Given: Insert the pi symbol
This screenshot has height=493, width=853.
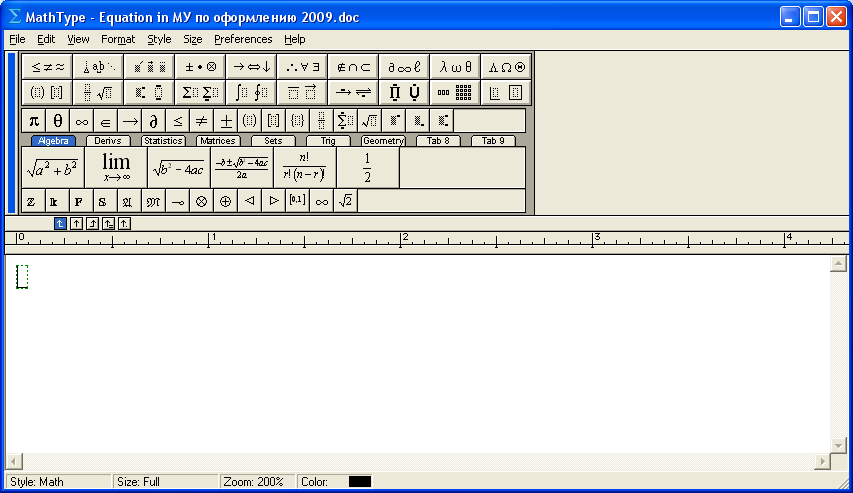Looking at the screenshot, I should tap(34, 121).
